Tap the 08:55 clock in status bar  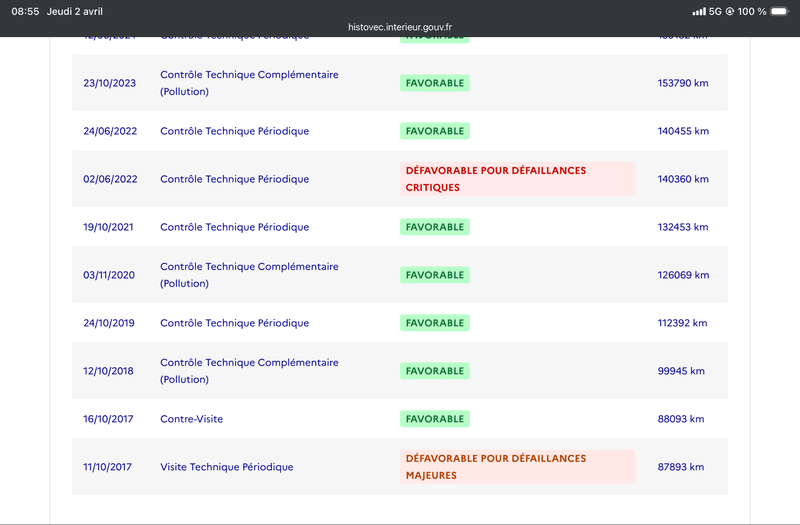tap(25, 11)
